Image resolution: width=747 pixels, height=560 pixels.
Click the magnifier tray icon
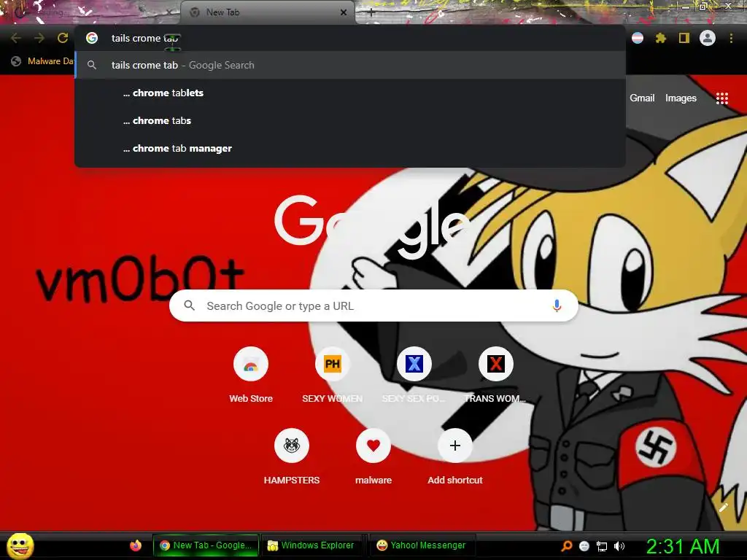point(566,545)
